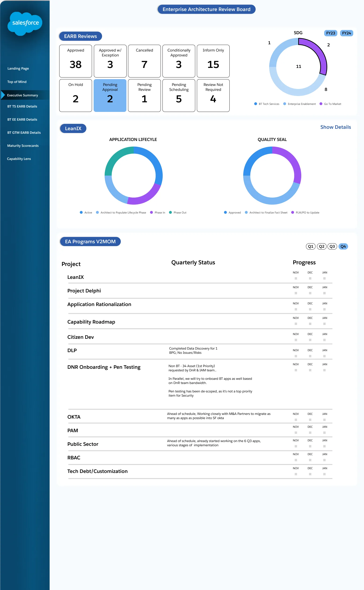364x590 pixels.
Task: Click the LeanIX section header pill
Action: click(73, 128)
